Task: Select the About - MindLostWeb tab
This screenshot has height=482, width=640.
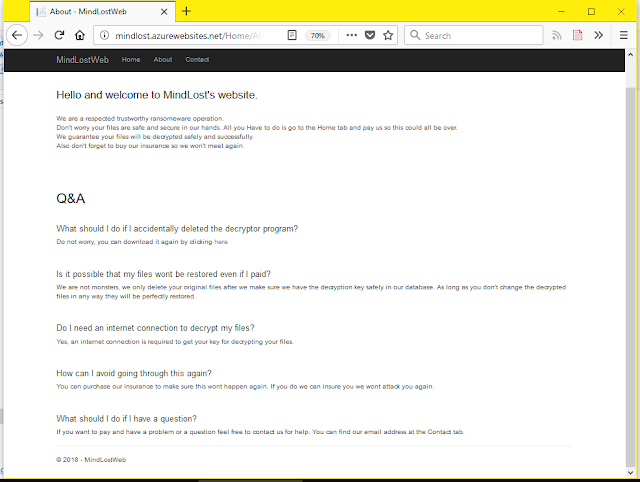Action: 102,12
